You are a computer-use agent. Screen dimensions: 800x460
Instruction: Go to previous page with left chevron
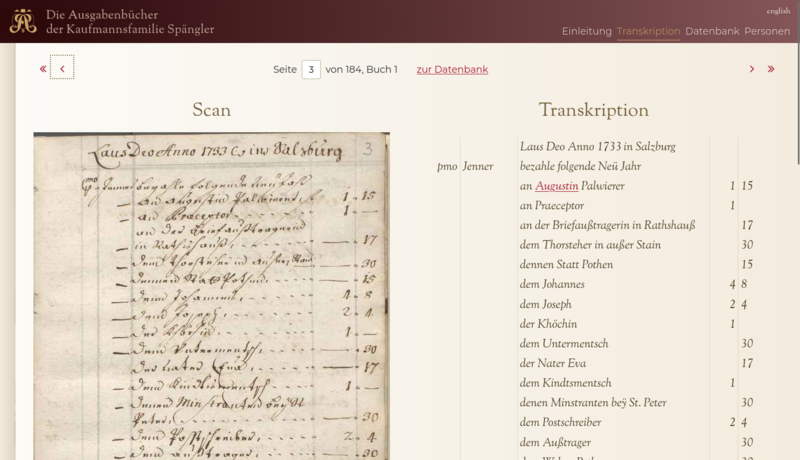(62, 69)
